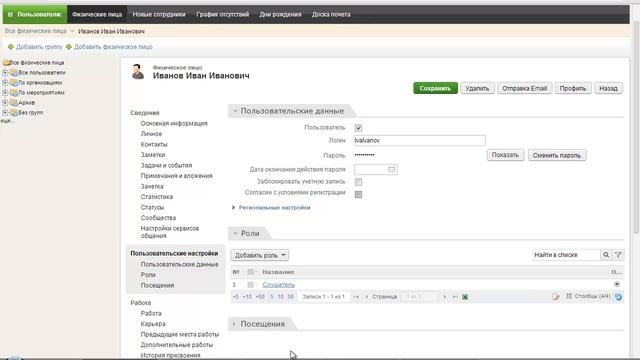Screen dimensions: 640x360
Task: Click the page vertical scrollbar
Action: tap(636, 127)
